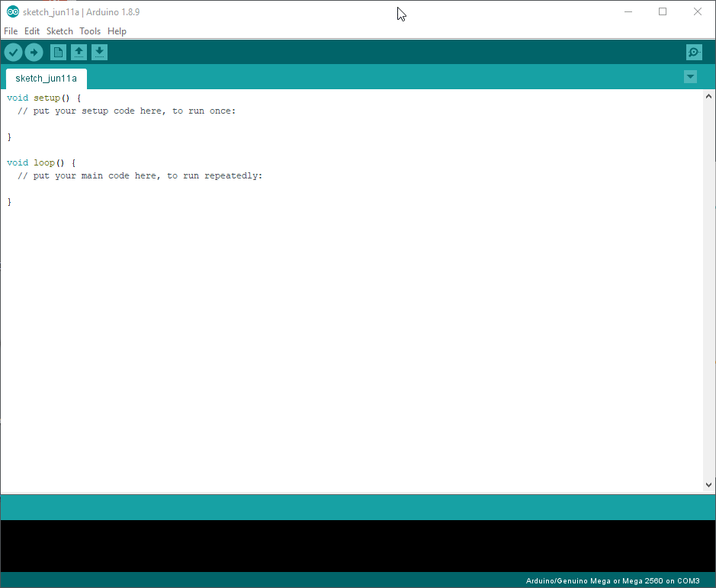Click the black console output area
Viewport: 716px width, 588px height.
[x=358, y=546]
